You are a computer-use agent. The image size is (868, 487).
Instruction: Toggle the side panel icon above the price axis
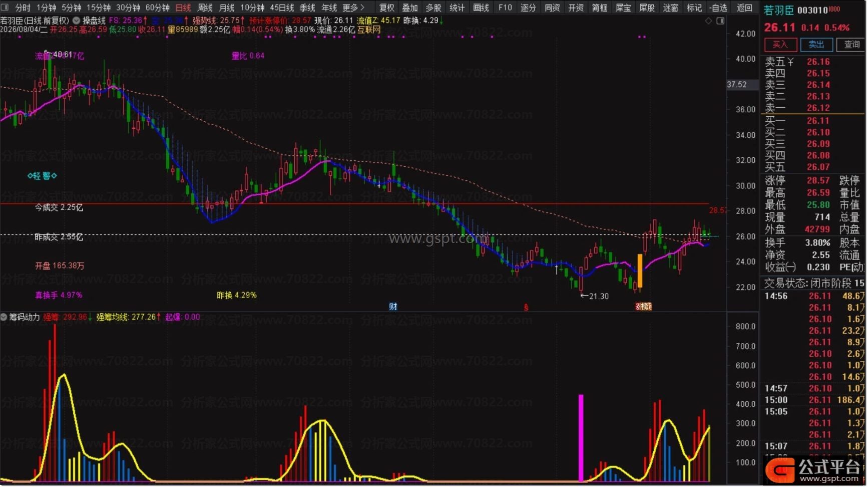tap(720, 21)
